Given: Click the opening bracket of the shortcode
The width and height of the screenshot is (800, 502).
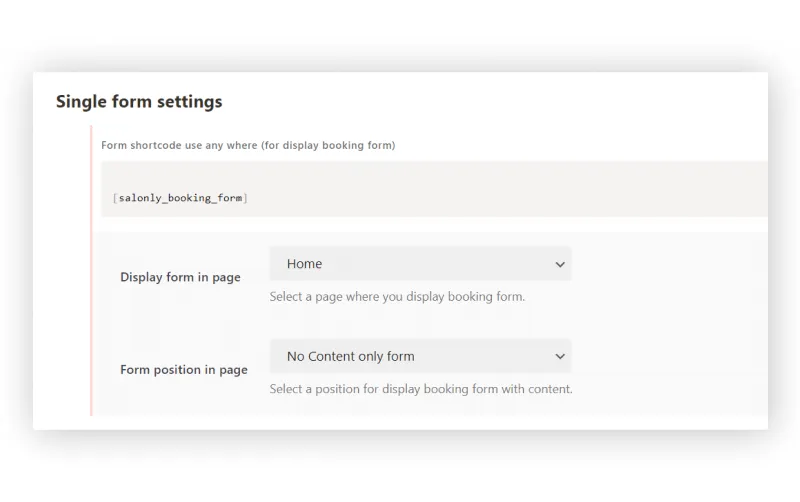Looking at the screenshot, I should 115,198.
